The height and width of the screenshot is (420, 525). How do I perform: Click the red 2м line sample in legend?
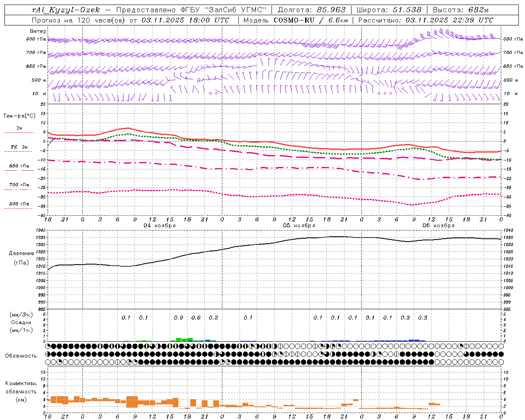point(19,133)
